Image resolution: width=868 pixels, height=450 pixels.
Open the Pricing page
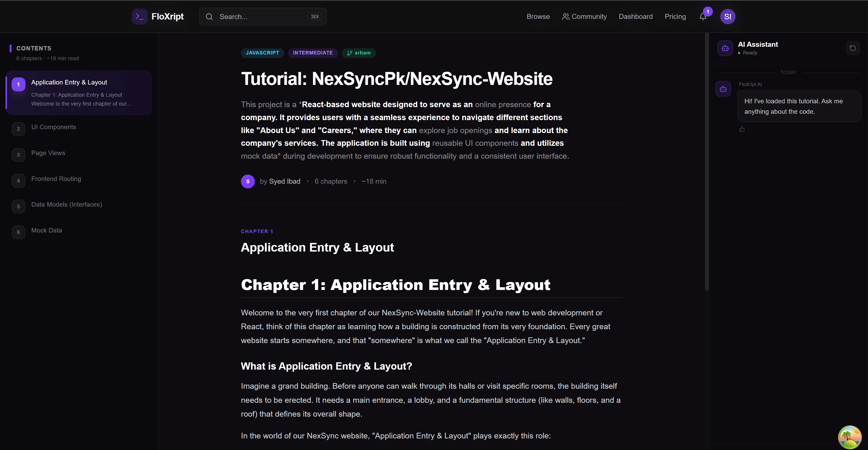[x=675, y=16]
